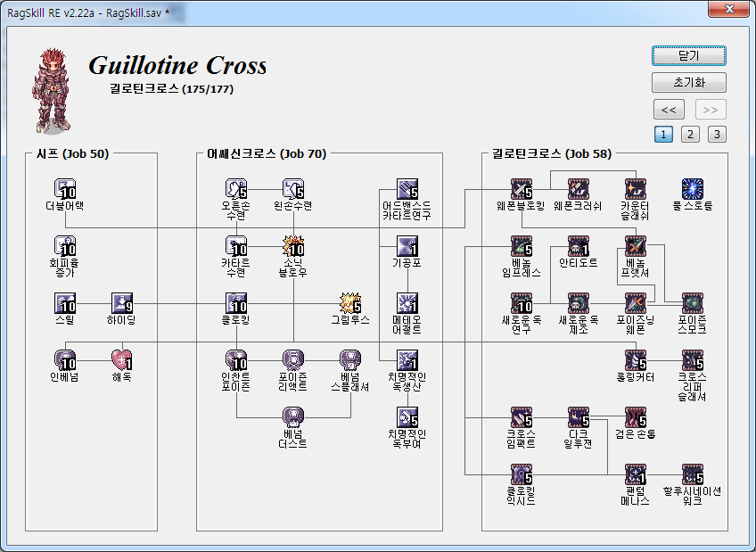Click the 웨폰블로킹 skill icon

click(x=522, y=189)
